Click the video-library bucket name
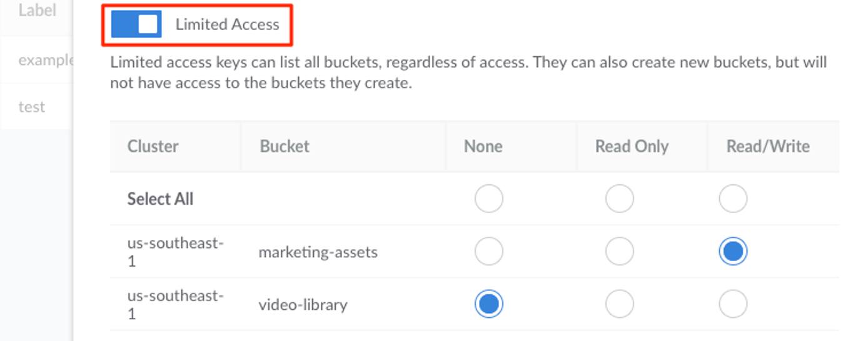The width and height of the screenshot is (868, 341). [x=303, y=305]
